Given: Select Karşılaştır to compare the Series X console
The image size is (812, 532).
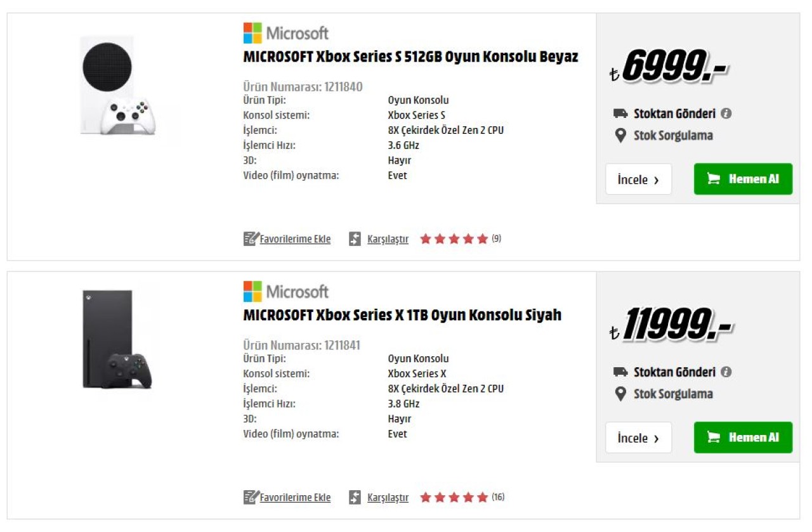Looking at the screenshot, I should tap(388, 497).
